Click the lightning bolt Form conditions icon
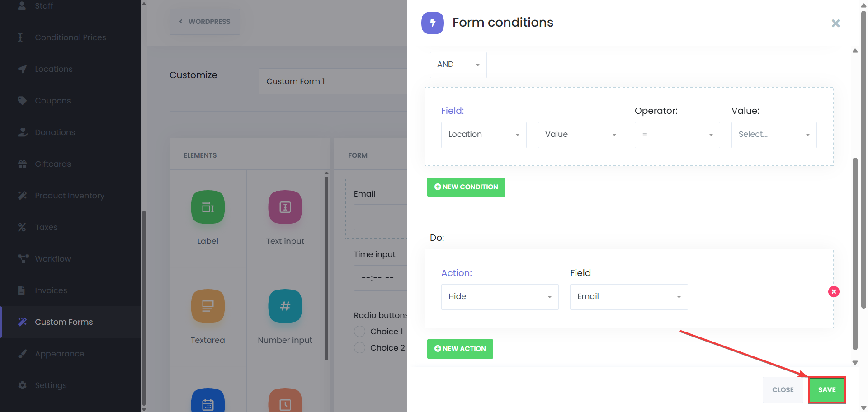Image resolution: width=868 pixels, height=412 pixels. (x=432, y=23)
